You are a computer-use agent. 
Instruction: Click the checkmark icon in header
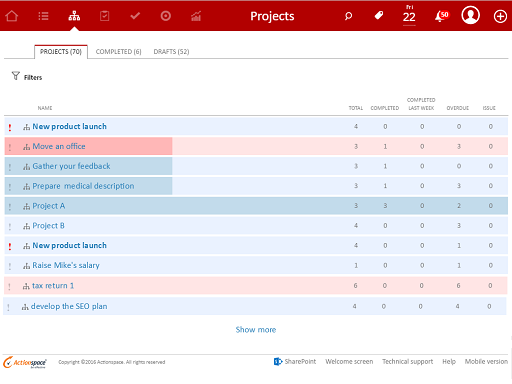pos(135,16)
